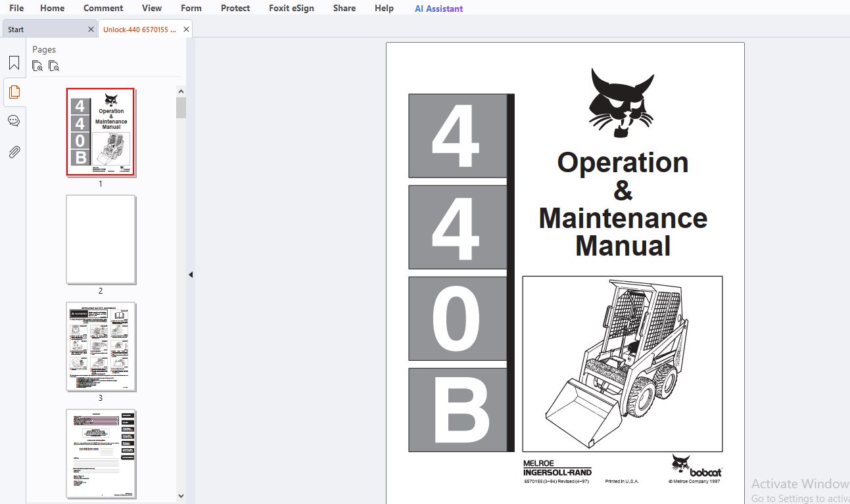850x504 pixels.
Task: Select the Pages panel icon
Action: [x=14, y=92]
